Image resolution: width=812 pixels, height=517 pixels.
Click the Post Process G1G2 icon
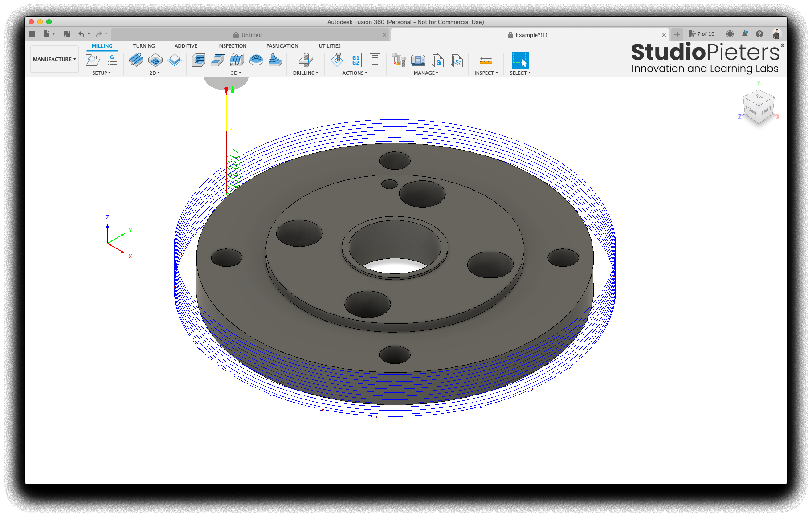coord(355,59)
